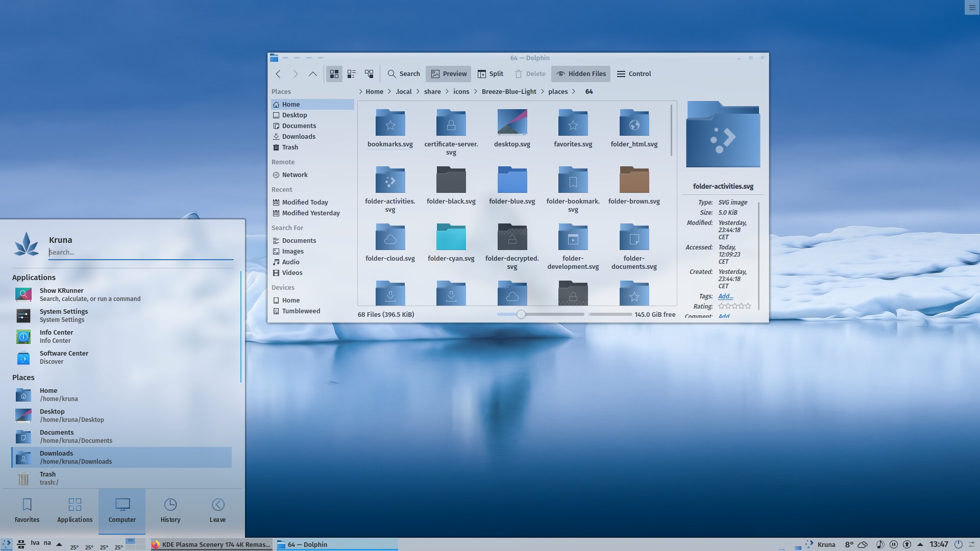Image resolution: width=980 pixels, height=551 pixels.
Task: Open Desktop in Places panel
Action: tap(312, 115)
